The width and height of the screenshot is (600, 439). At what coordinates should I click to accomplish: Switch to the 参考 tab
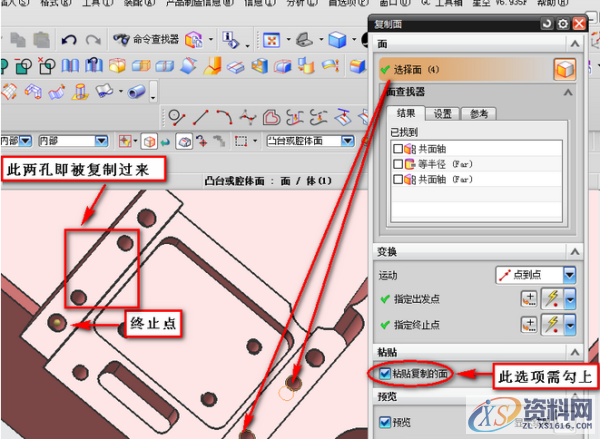tap(479, 114)
